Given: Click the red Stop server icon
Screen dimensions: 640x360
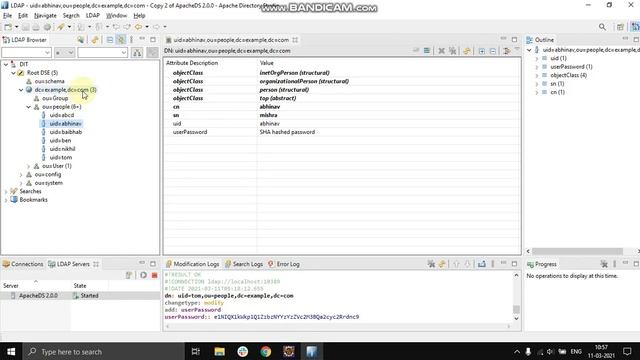Looking at the screenshot, I should [x=154, y=275].
